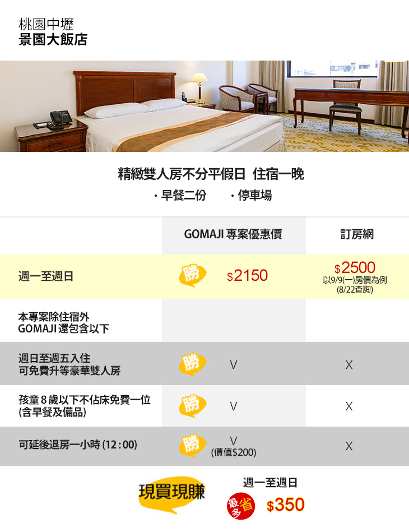Click the 精緻雙人房不分平假日 住宿一晚 heading
This screenshot has width=409, height=532.
[211, 174]
